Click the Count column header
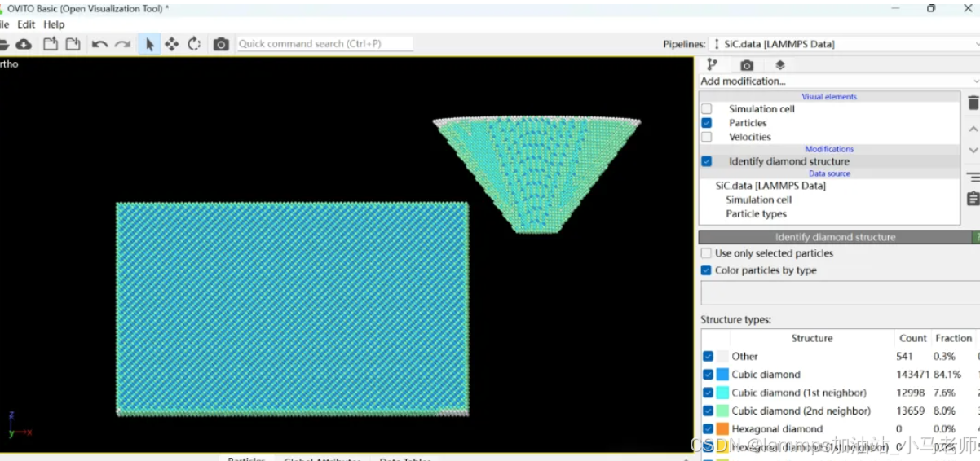980x461 pixels. tap(913, 338)
